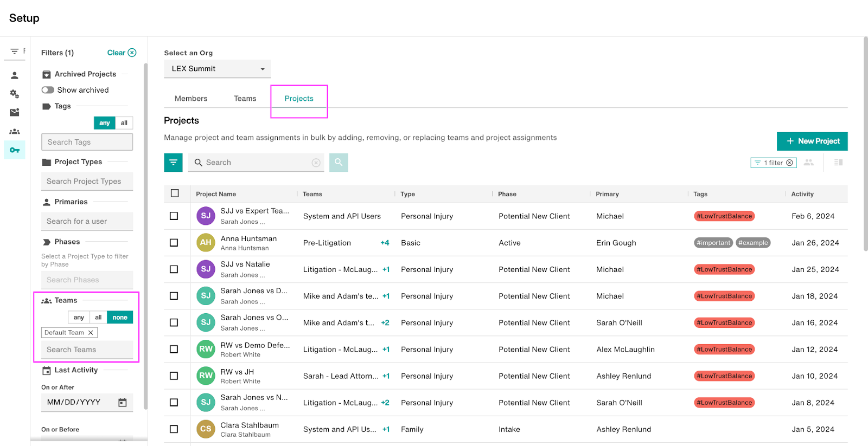
Task: Select Tags 'all' match option
Action: (x=124, y=123)
